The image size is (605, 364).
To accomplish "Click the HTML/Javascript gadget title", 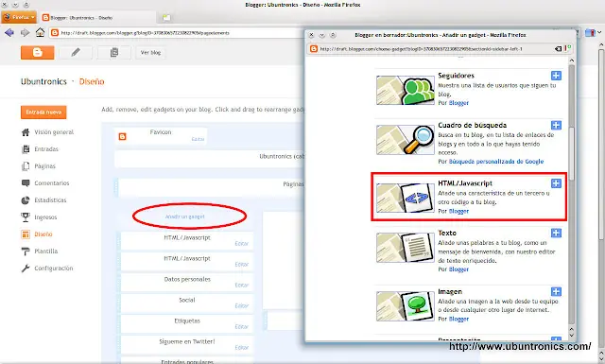I will coord(465,183).
